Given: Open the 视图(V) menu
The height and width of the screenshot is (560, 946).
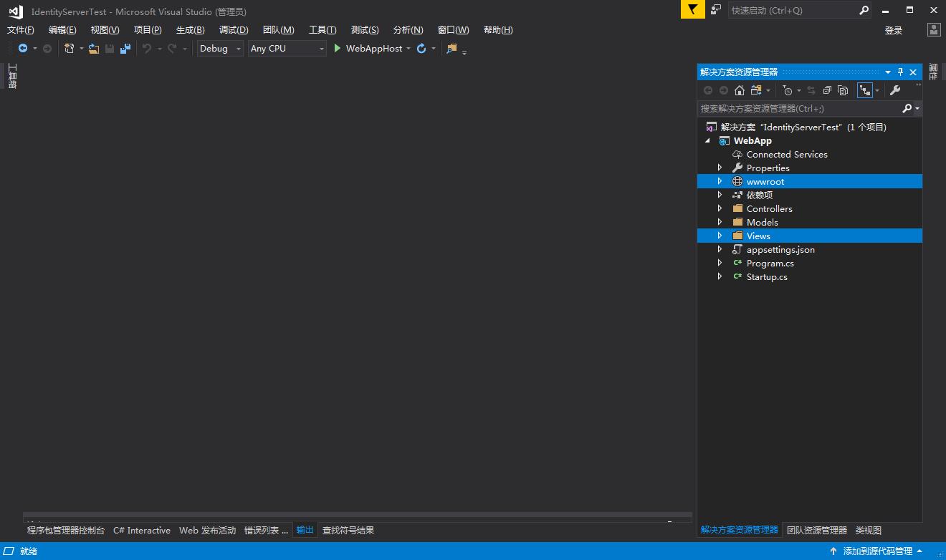Looking at the screenshot, I should (x=105, y=30).
